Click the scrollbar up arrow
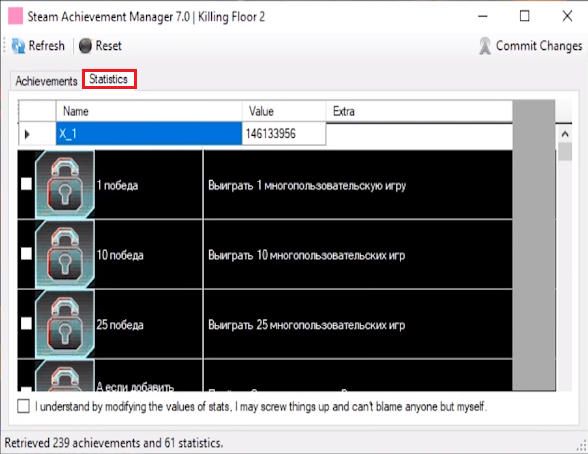Viewport: 588px width, 454px height. click(x=565, y=134)
